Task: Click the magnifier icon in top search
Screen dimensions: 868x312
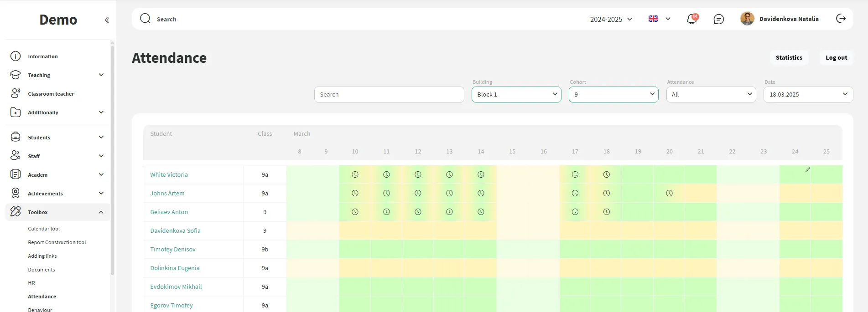Action: 146,19
